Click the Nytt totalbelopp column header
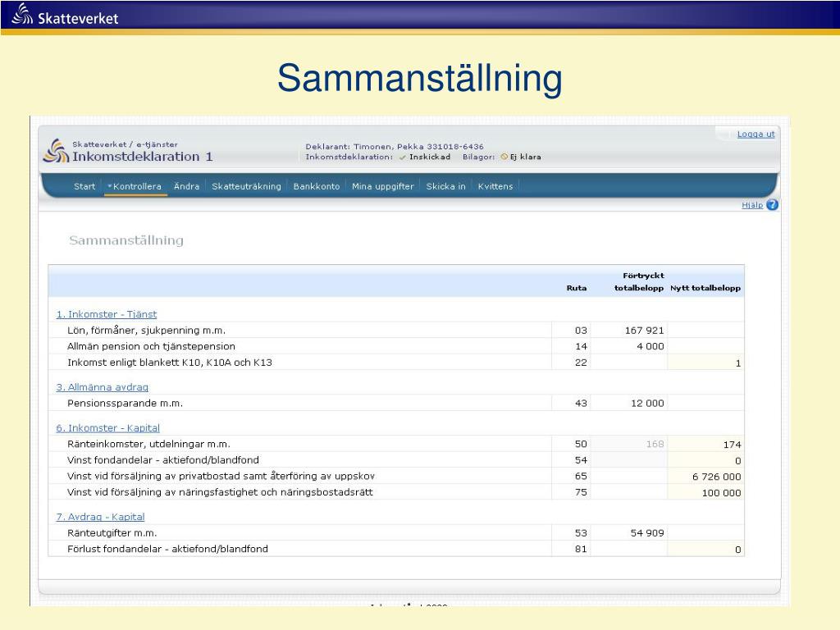This screenshot has height=630, width=840. tap(705, 288)
